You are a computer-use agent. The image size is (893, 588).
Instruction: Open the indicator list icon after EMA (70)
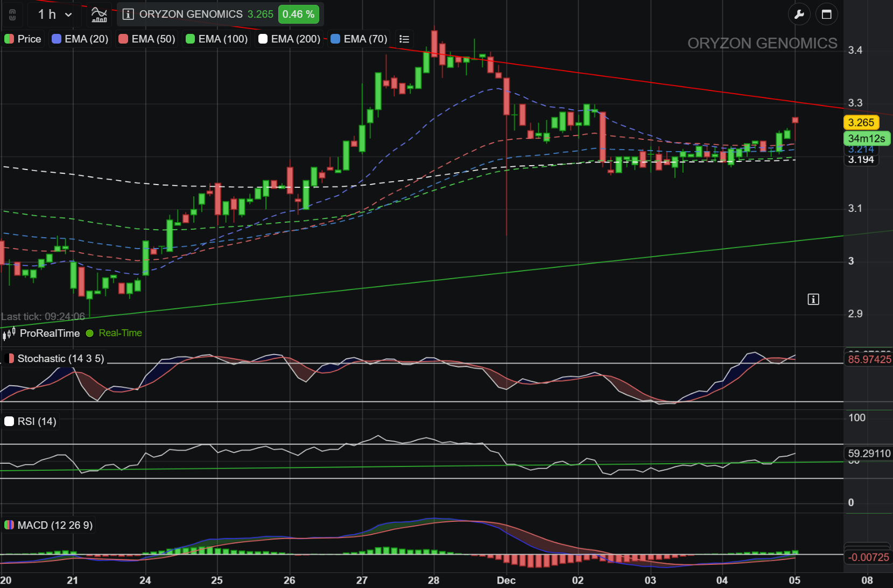click(x=404, y=39)
